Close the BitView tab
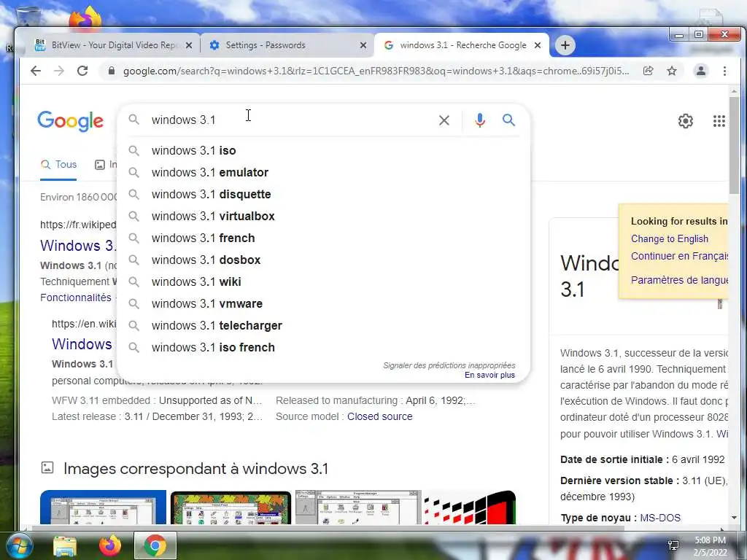Image resolution: width=747 pixels, height=560 pixels. 189,45
